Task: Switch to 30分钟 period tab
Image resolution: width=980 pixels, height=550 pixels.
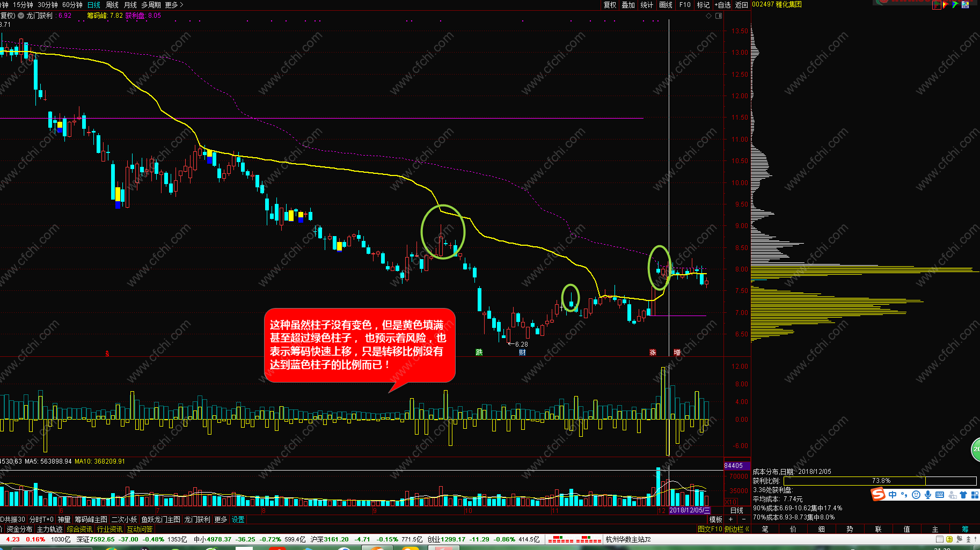Action: 48,5
